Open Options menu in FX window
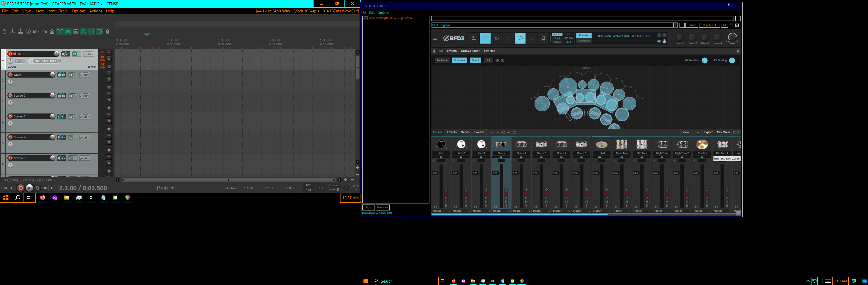 [x=383, y=13]
